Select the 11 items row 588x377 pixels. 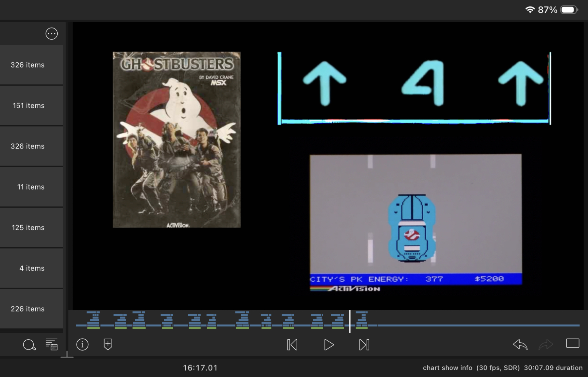[x=31, y=187]
